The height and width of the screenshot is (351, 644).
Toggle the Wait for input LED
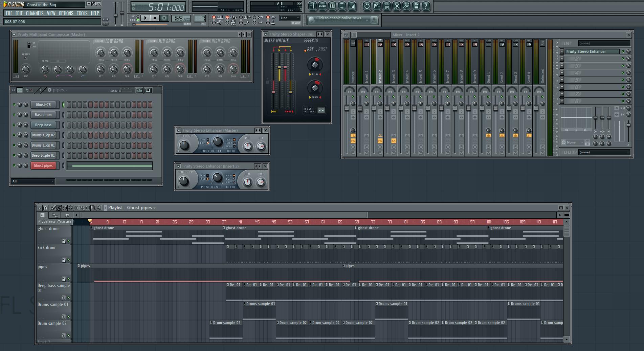(x=227, y=23)
